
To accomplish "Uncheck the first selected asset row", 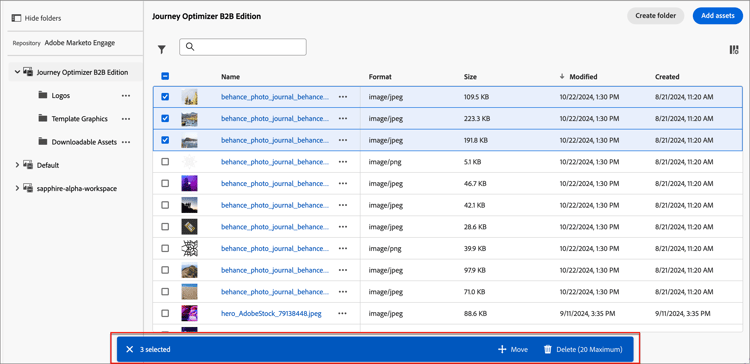I will pyautogui.click(x=165, y=97).
